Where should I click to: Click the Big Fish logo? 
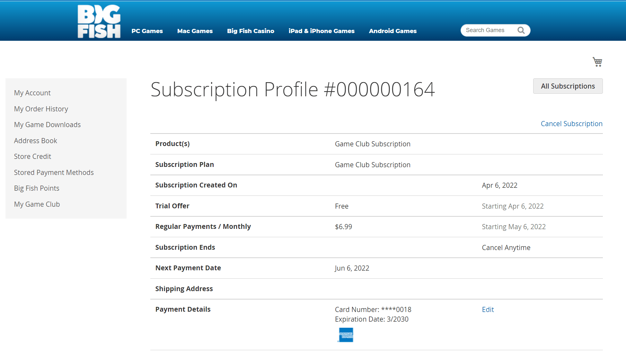pos(99,21)
